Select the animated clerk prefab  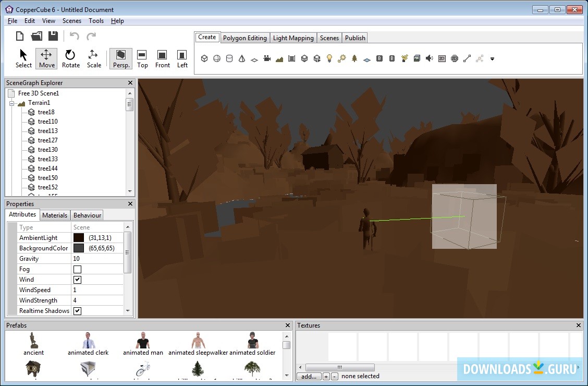click(88, 344)
